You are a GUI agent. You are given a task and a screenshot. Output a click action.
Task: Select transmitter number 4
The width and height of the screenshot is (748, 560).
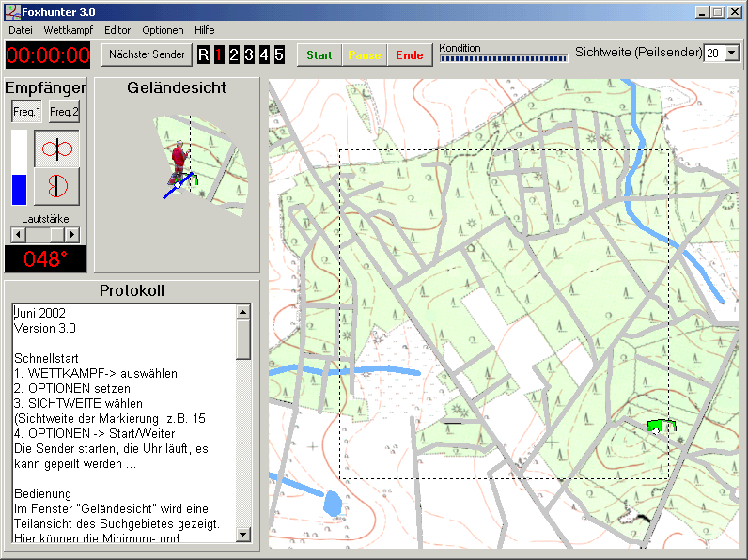coord(264,54)
